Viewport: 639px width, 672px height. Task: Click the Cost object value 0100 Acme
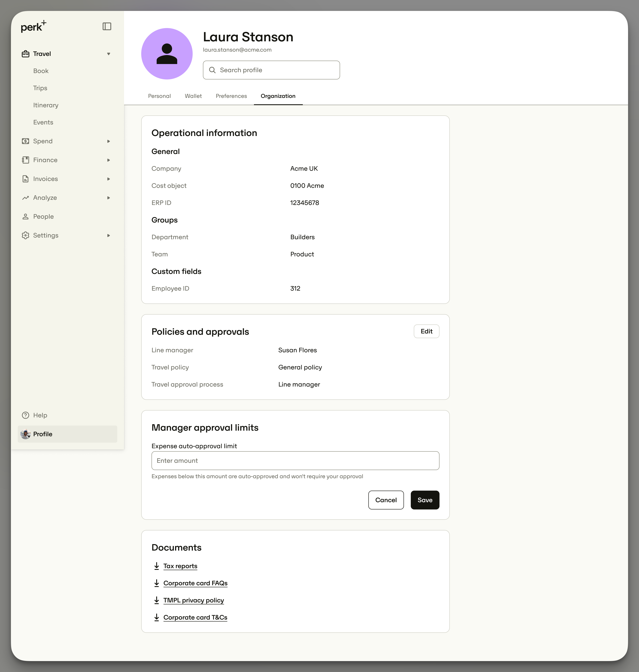pos(307,185)
